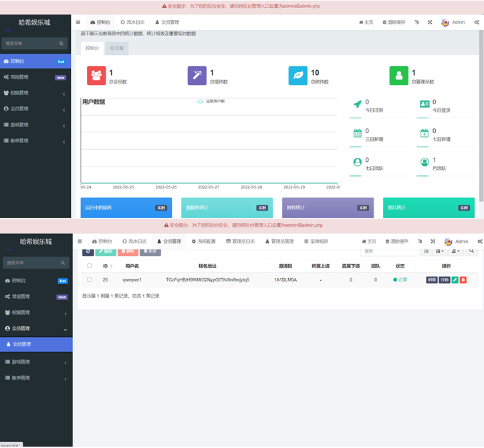Open the 系统配置 tab
This screenshot has width=484, height=448.
[203, 241]
